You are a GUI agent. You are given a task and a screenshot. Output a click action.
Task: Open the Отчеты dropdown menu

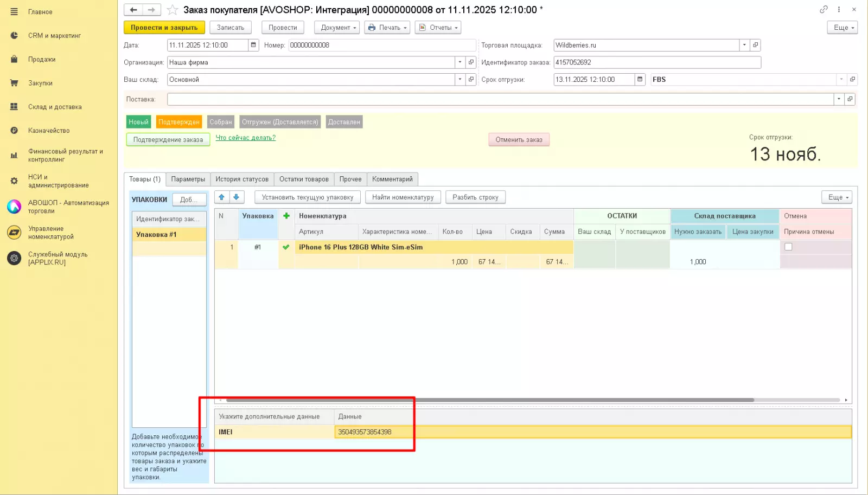click(x=438, y=28)
